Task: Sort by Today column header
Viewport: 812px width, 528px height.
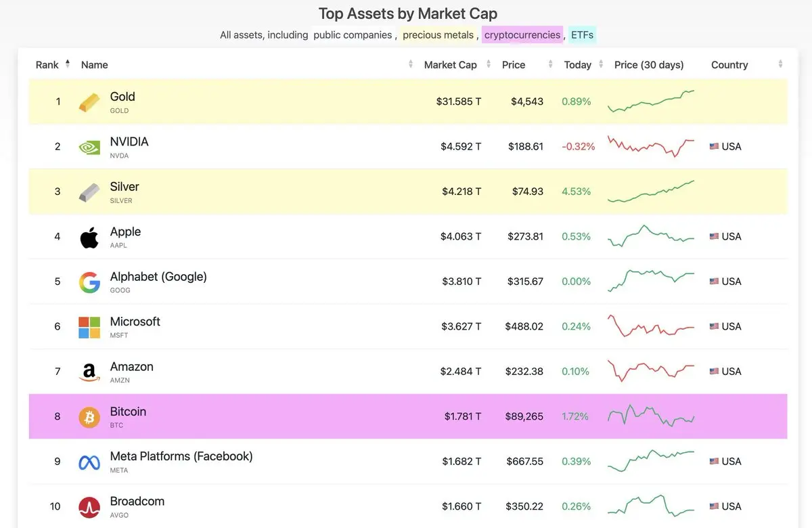Action: (577, 65)
